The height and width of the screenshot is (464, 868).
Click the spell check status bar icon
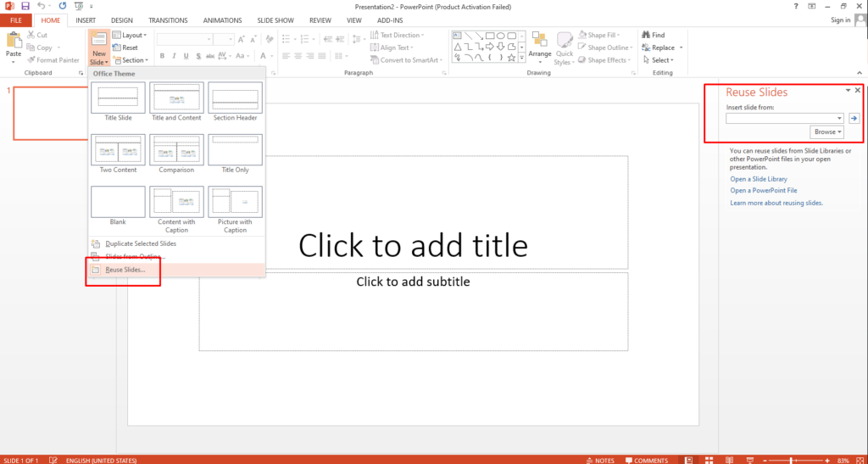pos(53,460)
